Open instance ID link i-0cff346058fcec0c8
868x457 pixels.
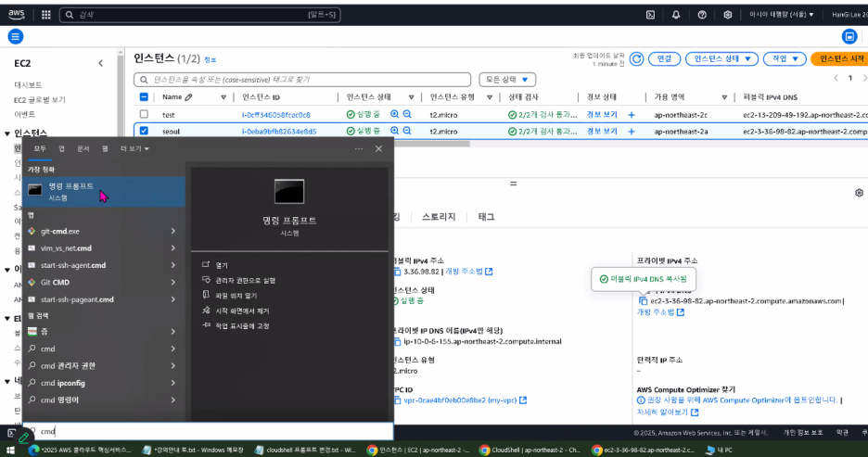pos(276,115)
